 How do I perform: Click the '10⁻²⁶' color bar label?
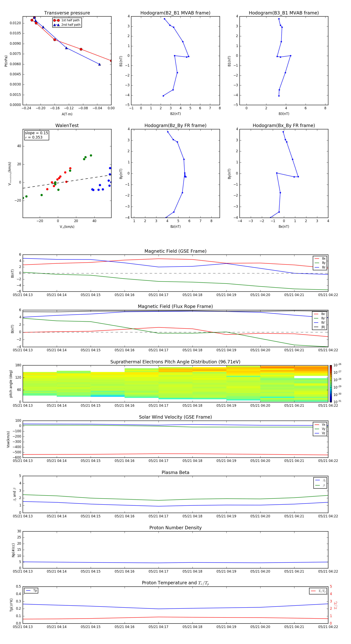pos(337,365)
